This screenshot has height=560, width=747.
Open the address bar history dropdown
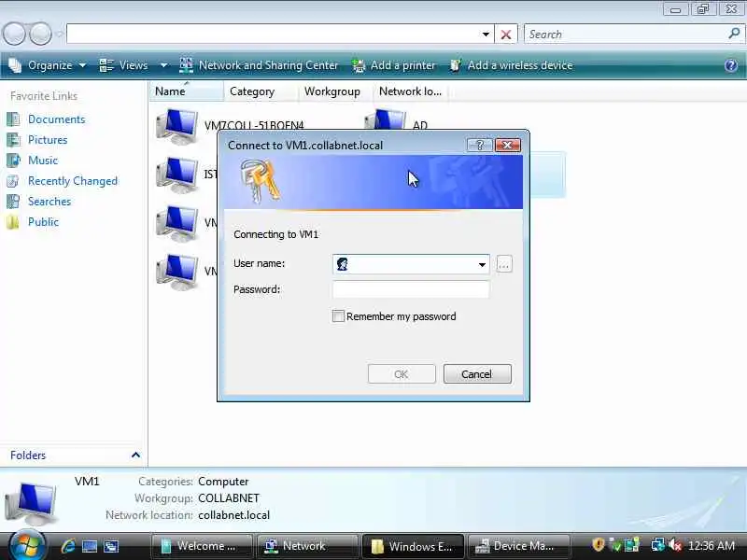tap(485, 35)
